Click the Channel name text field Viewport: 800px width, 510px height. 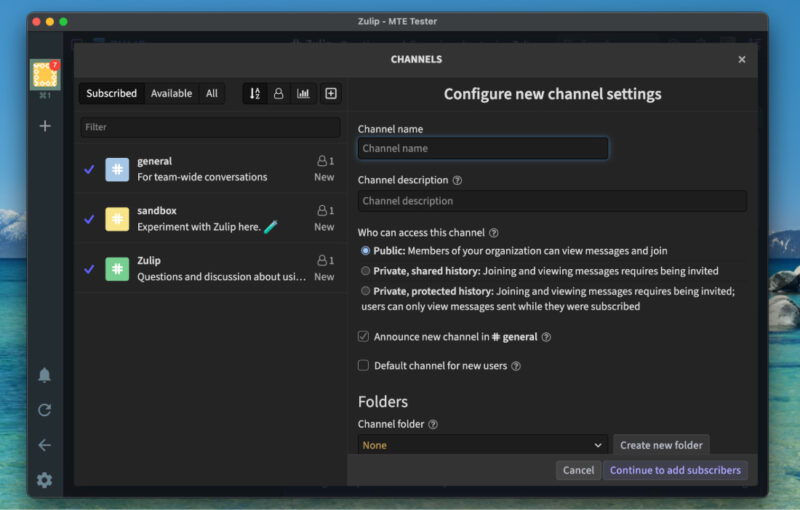point(483,148)
